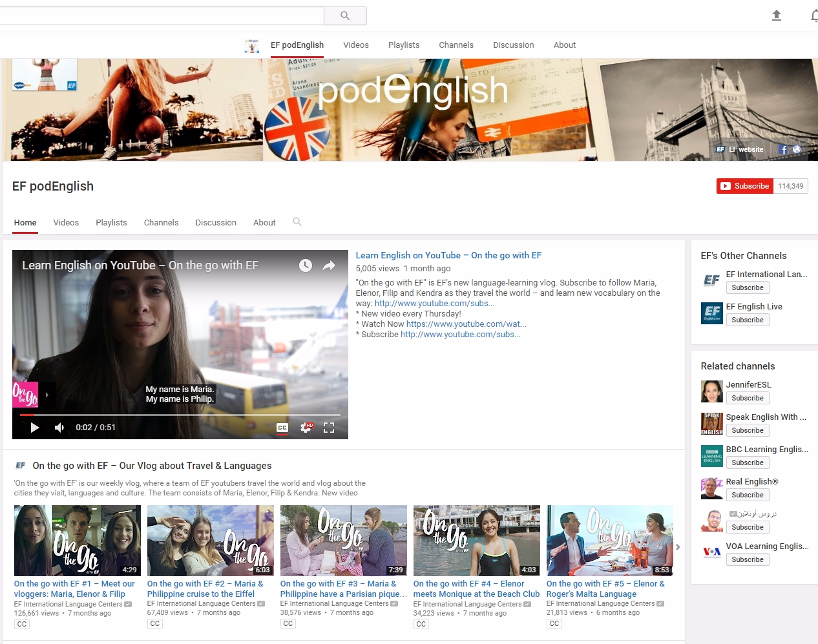Subscribe to JenniferESL
The image size is (818, 644).
tap(748, 399)
